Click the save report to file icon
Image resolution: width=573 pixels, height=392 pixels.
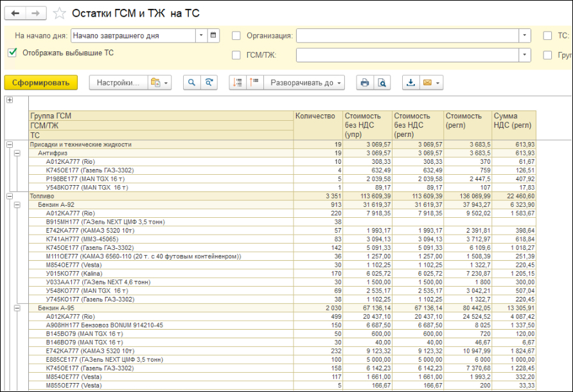click(x=410, y=82)
